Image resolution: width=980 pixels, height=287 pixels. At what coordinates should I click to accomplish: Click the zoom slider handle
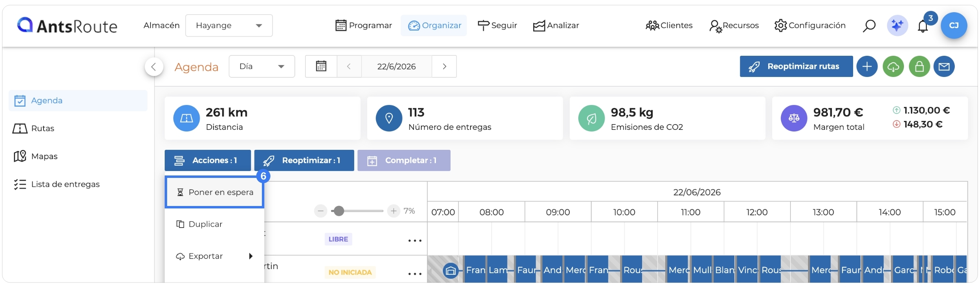(339, 211)
